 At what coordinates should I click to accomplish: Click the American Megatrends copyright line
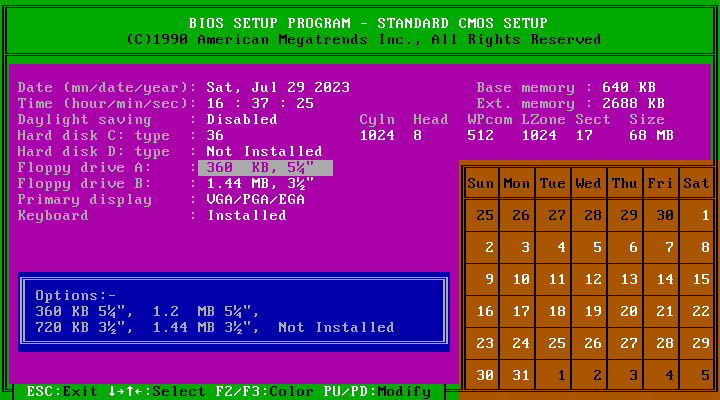[364, 39]
